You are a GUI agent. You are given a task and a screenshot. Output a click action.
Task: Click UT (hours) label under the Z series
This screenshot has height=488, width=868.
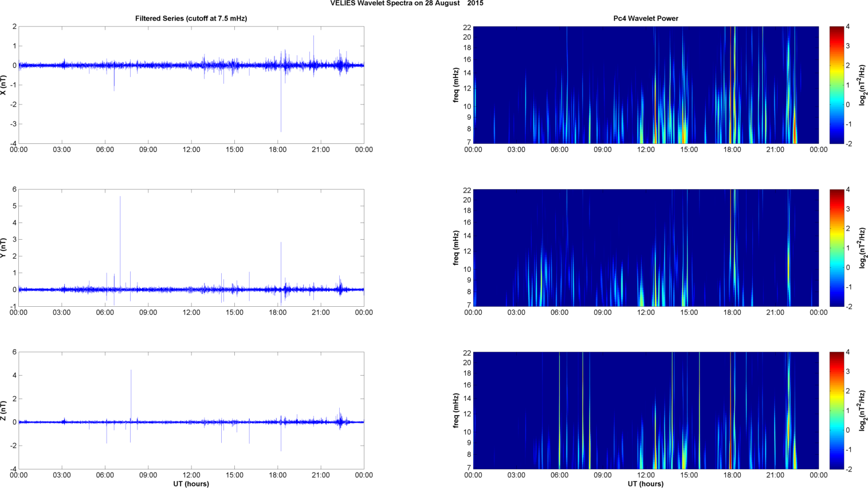(x=191, y=484)
